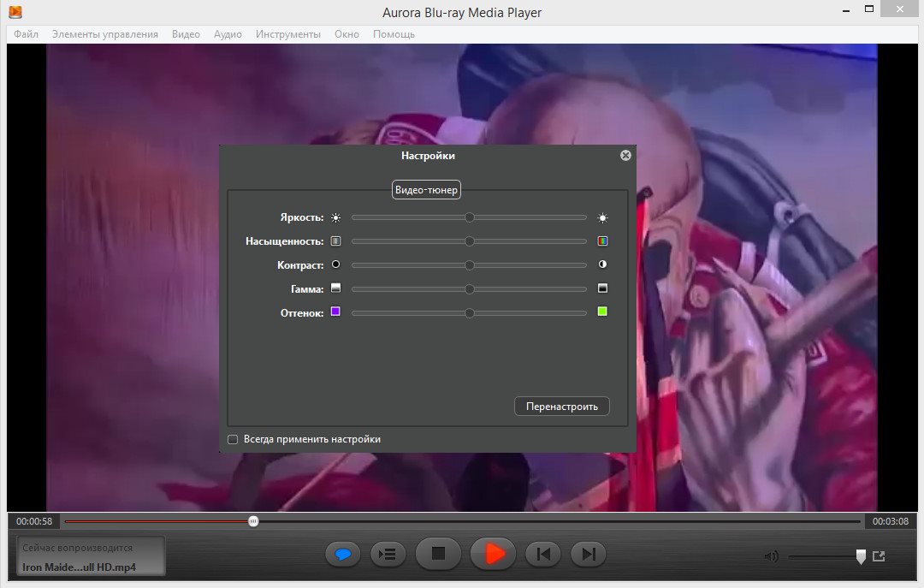Open the Элементы управления menu
This screenshot has width=924, height=588.
click(105, 34)
